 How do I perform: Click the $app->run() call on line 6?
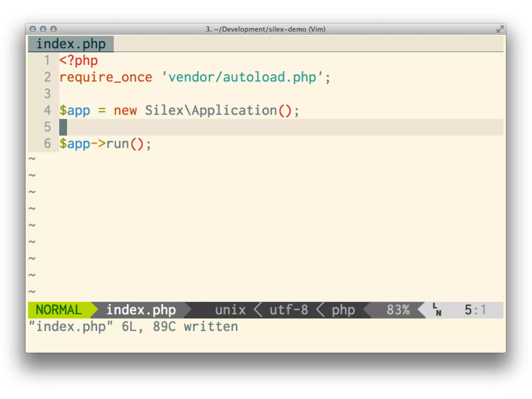click(105, 144)
